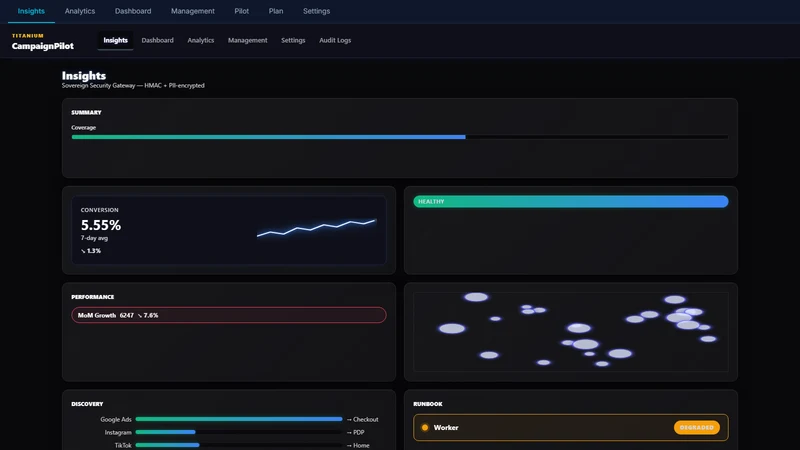Open Settings in the top navigation bar
The image size is (800, 450).
(x=316, y=11)
